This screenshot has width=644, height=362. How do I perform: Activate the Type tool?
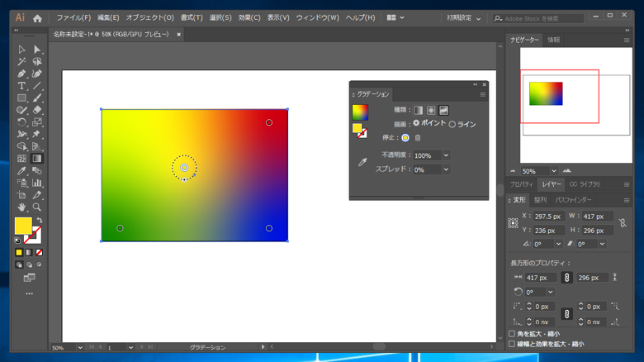click(21, 86)
